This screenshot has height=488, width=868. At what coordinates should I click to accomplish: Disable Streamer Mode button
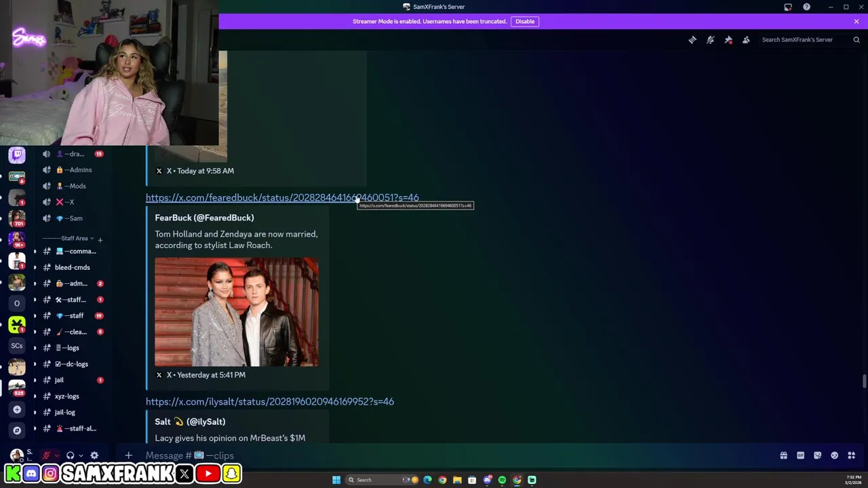525,22
